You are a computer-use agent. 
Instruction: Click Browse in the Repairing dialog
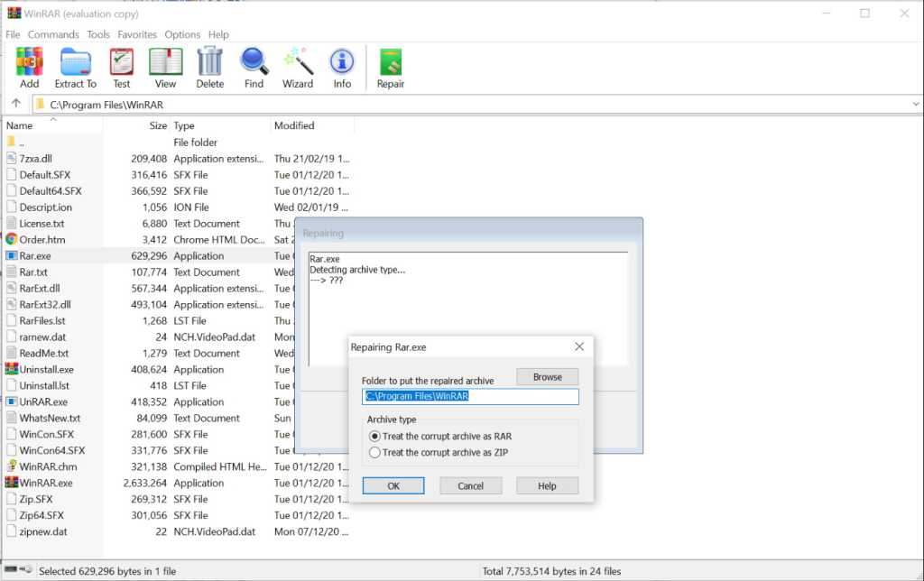click(548, 376)
